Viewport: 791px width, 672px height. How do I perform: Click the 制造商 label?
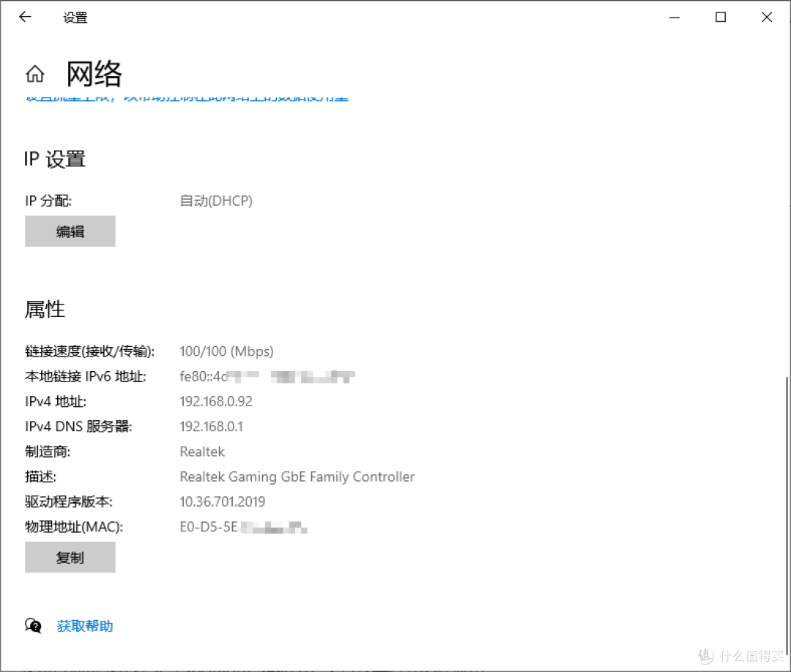click(48, 452)
